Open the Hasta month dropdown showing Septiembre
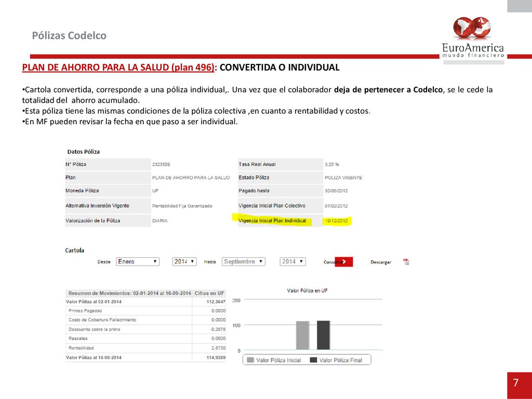The width and height of the screenshot is (532, 399). pyautogui.click(x=243, y=262)
